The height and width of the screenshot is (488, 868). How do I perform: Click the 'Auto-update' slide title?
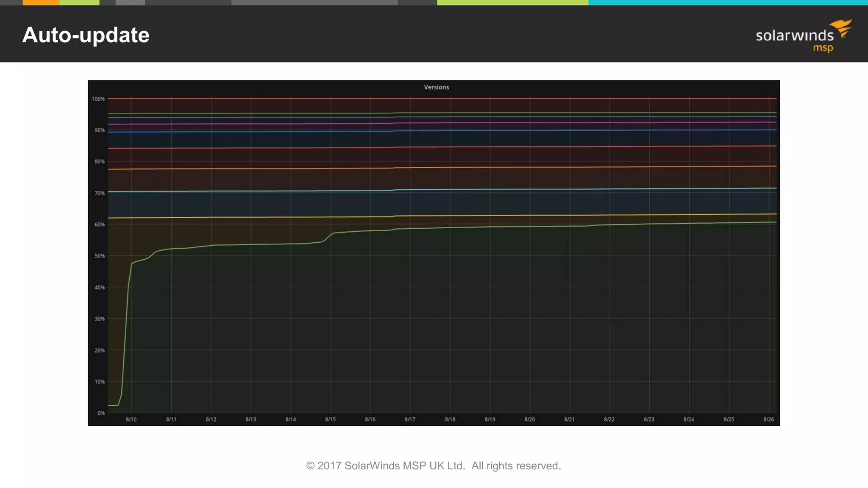(x=86, y=35)
